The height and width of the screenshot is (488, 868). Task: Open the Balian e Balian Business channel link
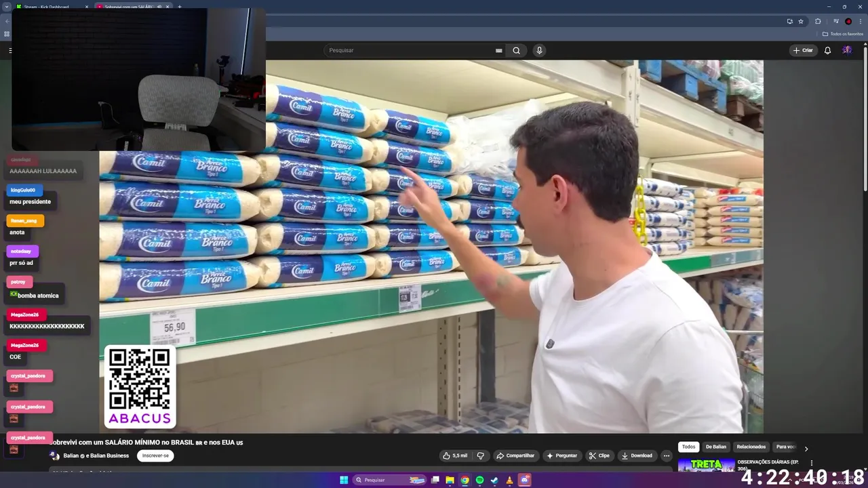click(x=96, y=455)
